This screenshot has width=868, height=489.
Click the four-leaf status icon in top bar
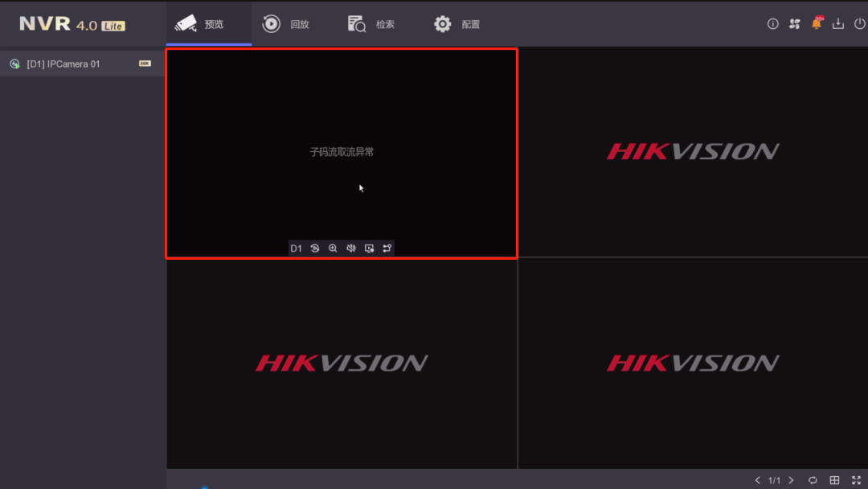795,23
